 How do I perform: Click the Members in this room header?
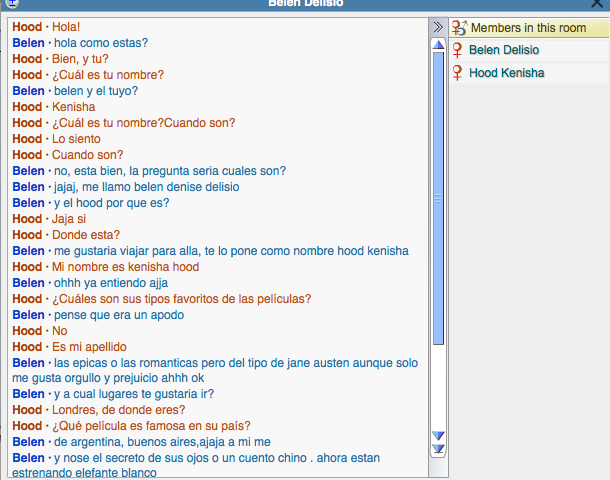click(528, 28)
